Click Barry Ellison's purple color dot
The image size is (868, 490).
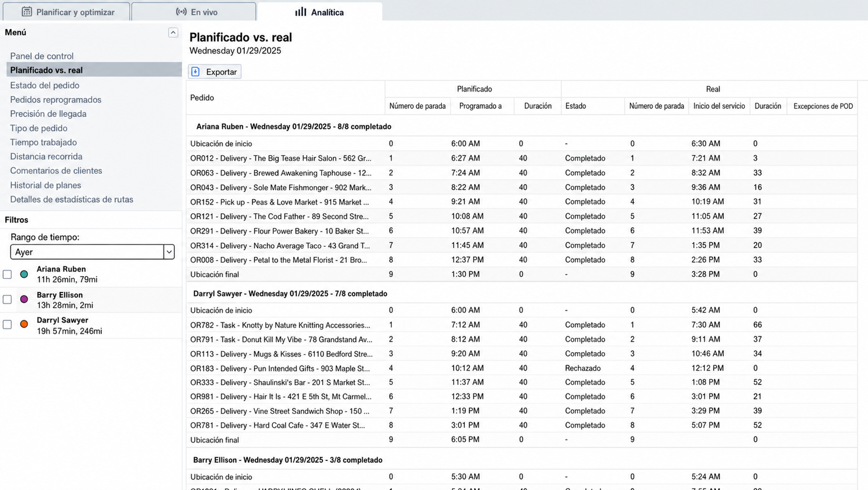pyautogui.click(x=24, y=299)
